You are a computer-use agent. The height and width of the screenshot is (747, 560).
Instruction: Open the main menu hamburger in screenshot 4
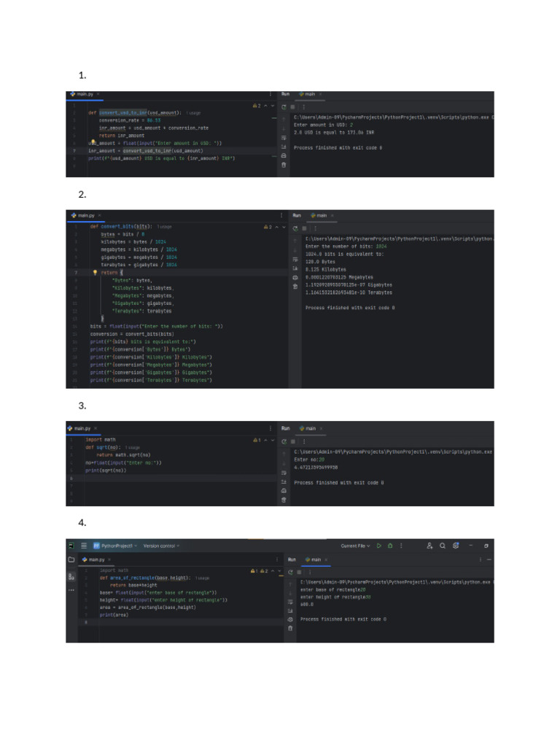click(84, 546)
